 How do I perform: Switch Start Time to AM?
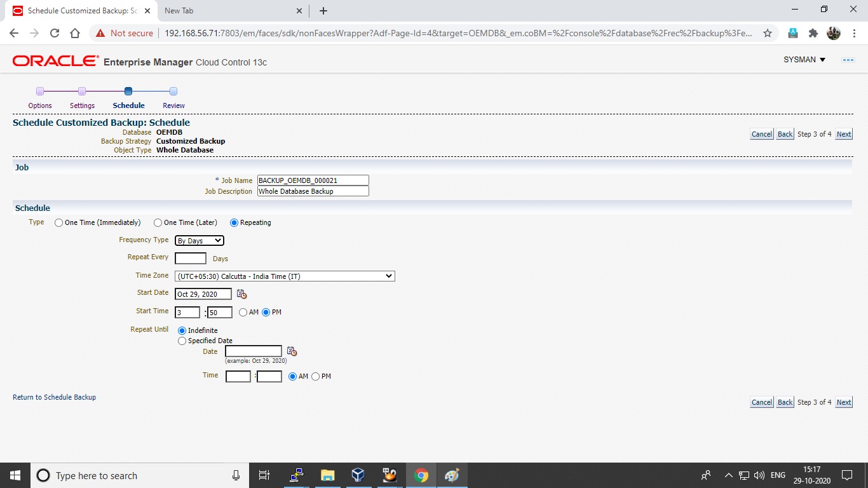243,312
